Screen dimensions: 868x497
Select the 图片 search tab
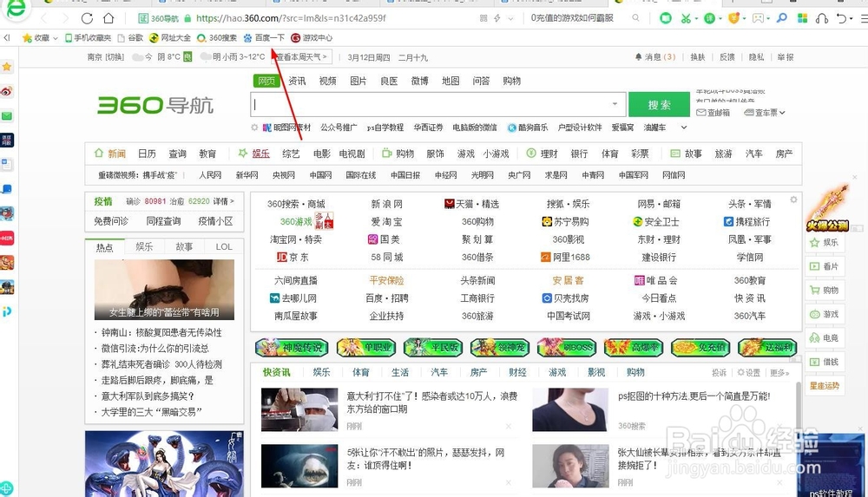pyautogui.click(x=358, y=81)
